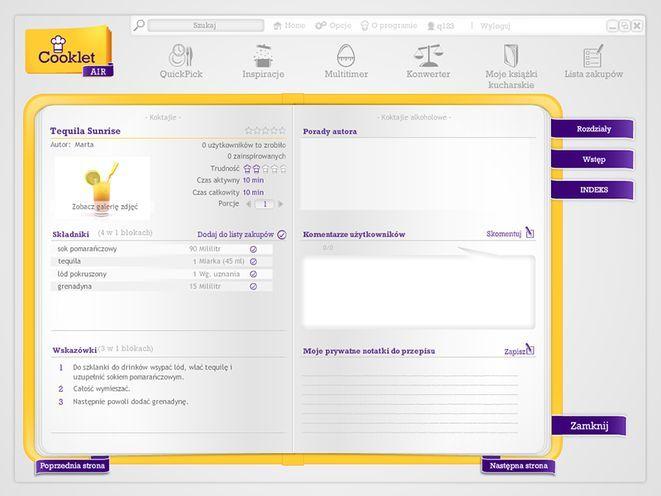Click the Porcje quantity field

(265, 204)
